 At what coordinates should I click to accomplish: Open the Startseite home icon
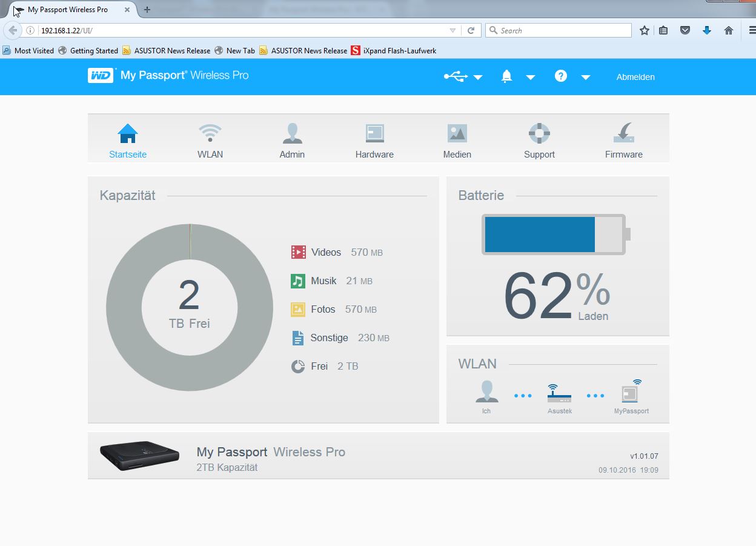128,133
